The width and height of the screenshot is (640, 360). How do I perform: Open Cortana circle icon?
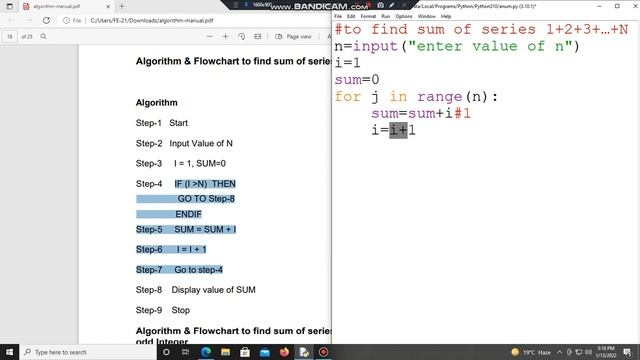tap(166, 352)
